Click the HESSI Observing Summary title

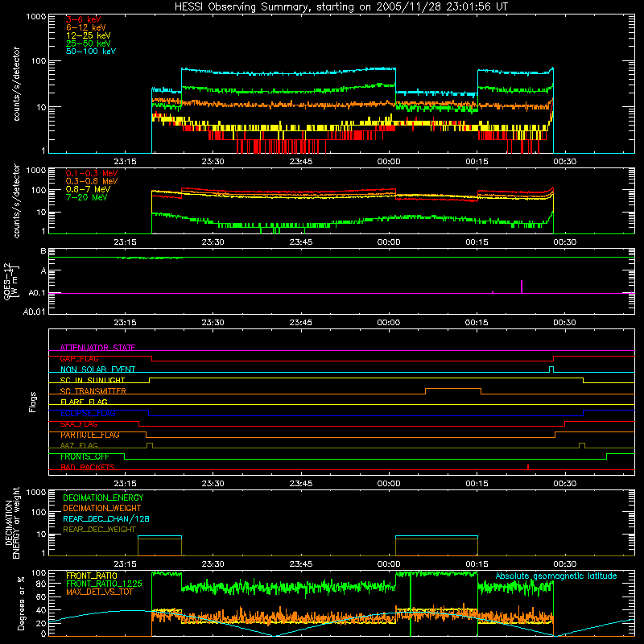tap(341, 7)
